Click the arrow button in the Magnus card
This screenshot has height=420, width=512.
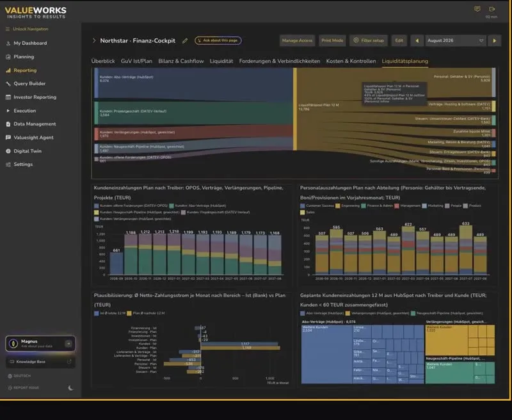(68, 344)
